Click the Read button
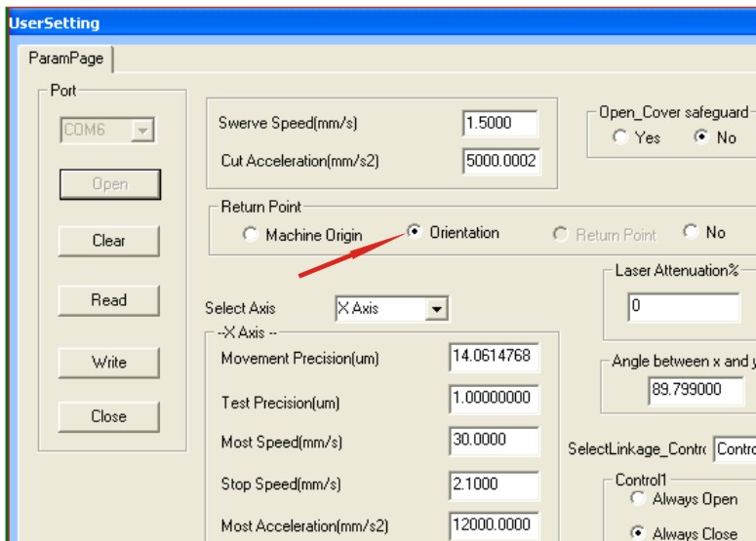 coord(108,300)
